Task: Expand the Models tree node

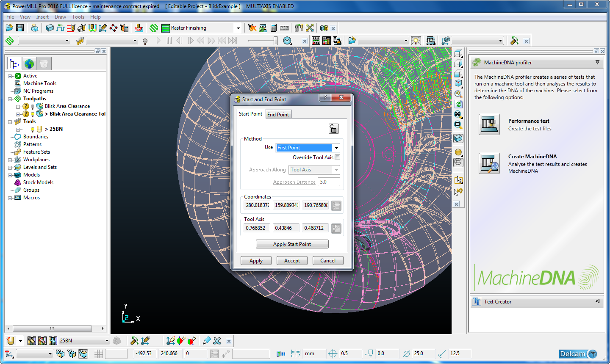Action: pos(10,175)
